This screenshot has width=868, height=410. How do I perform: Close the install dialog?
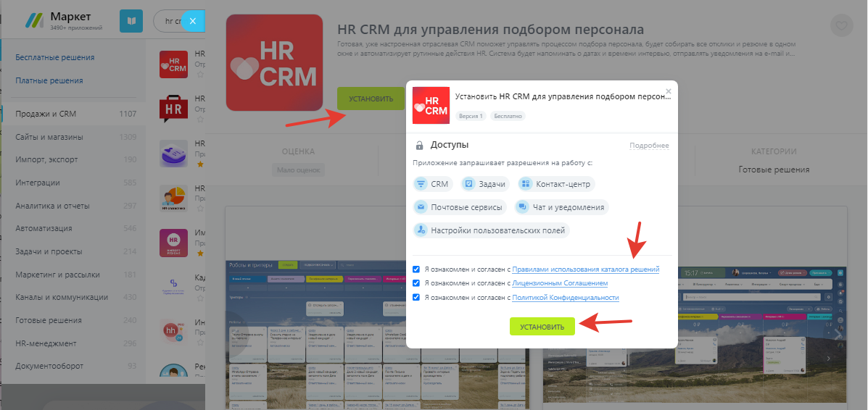pyautogui.click(x=668, y=91)
